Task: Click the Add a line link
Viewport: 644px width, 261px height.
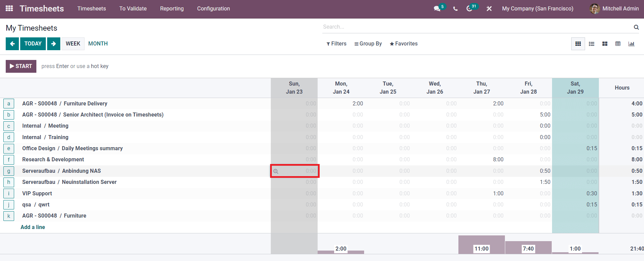Action: point(33,227)
